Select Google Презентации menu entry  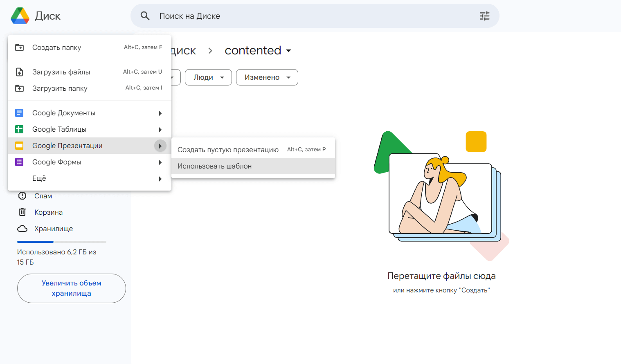pos(90,146)
